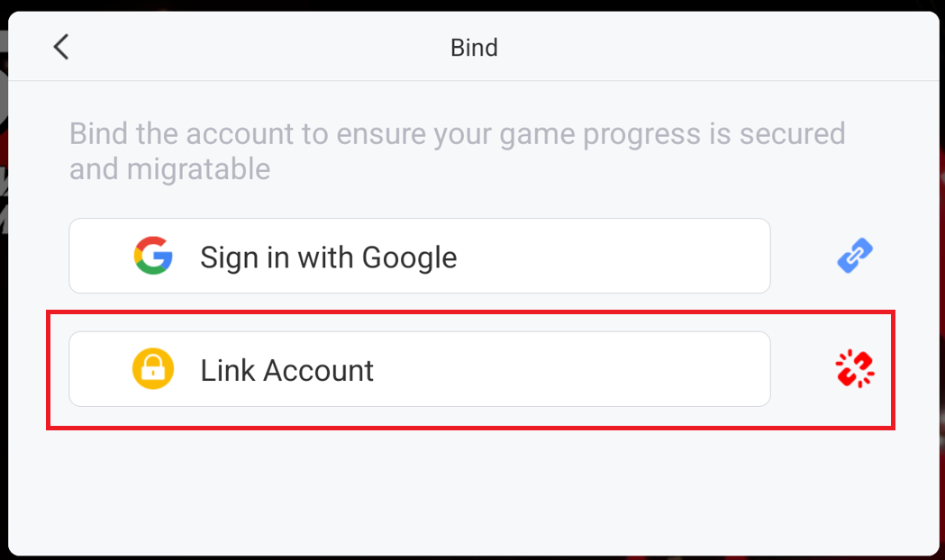Click the word 'Account' on Link Account button

(x=318, y=370)
